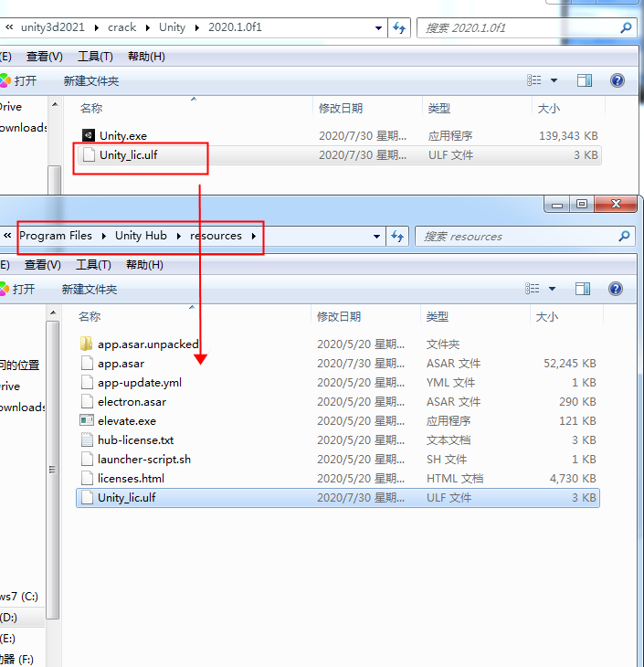
Task: Open the 工具(T) menu in lower window
Action: tap(93, 265)
